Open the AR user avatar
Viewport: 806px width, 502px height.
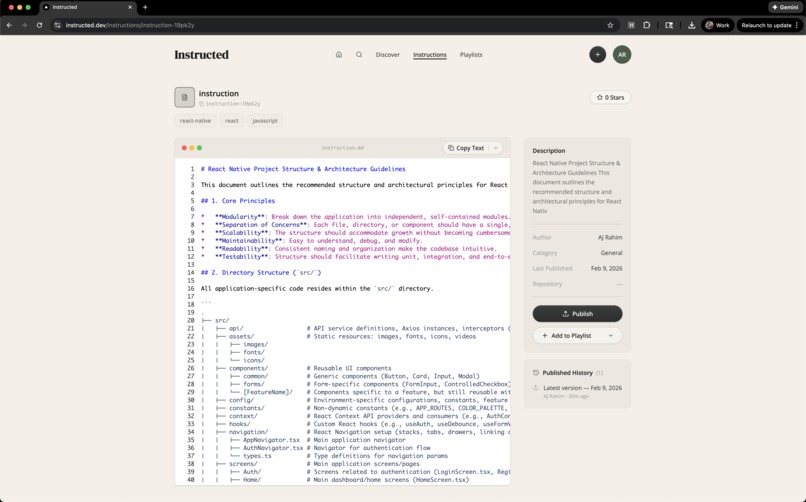coord(622,54)
